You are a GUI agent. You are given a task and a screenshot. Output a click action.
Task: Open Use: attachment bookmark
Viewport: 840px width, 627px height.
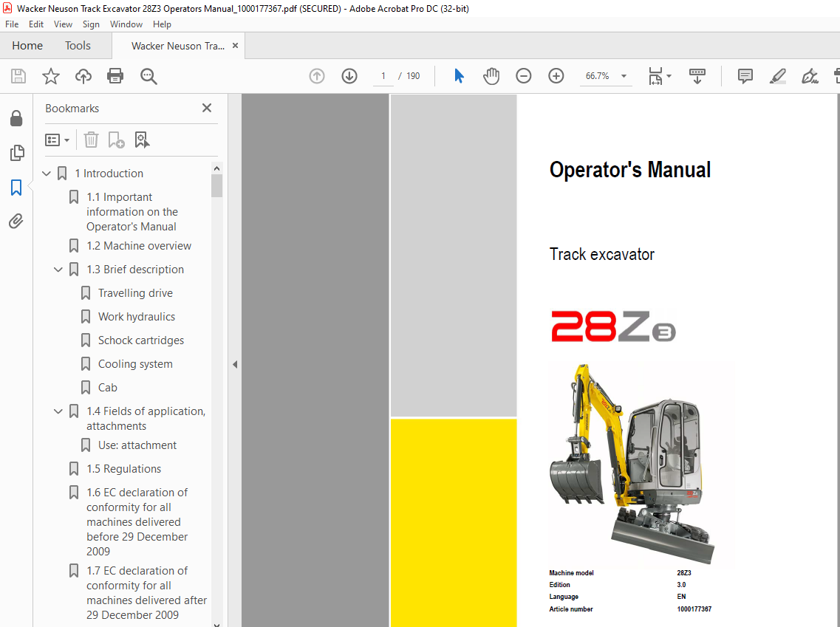click(x=137, y=445)
